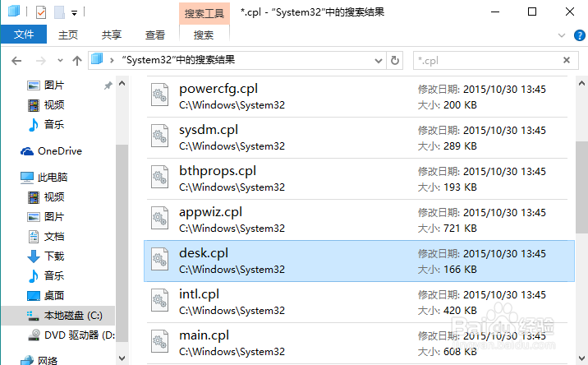
Task: Switch to the 主页 ribbon tab
Action: pyautogui.click(x=68, y=35)
